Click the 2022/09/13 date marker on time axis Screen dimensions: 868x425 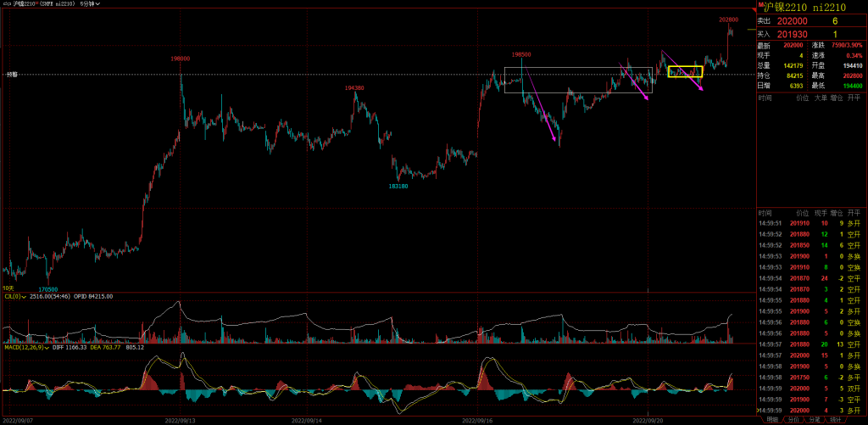coord(180,419)
